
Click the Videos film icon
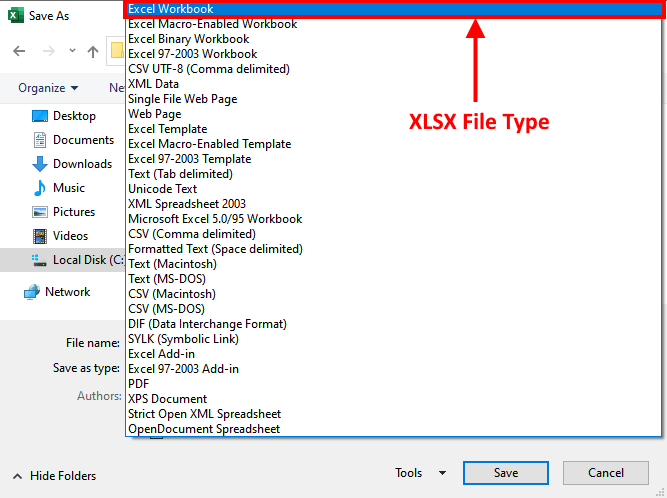click(40, 236)
